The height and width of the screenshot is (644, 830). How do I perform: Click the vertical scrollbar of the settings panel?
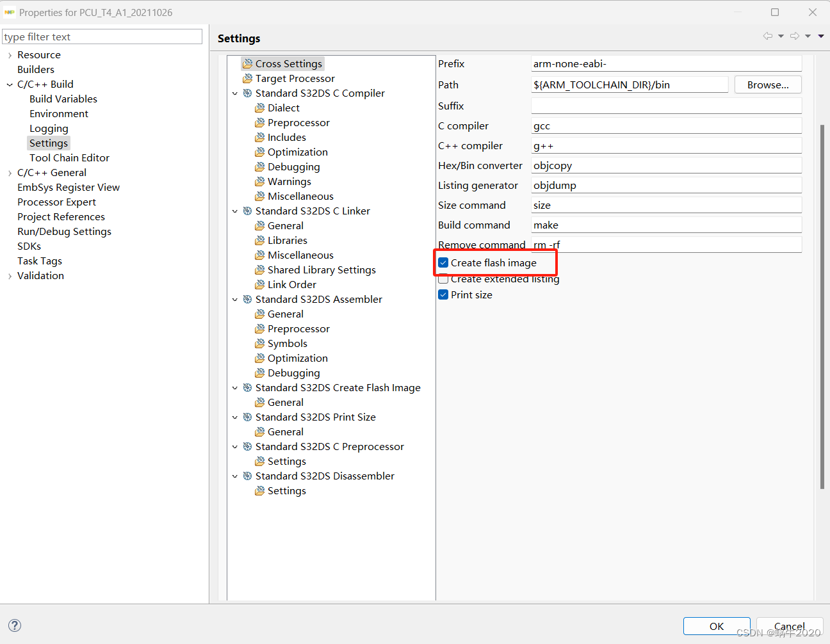(822, 307)
